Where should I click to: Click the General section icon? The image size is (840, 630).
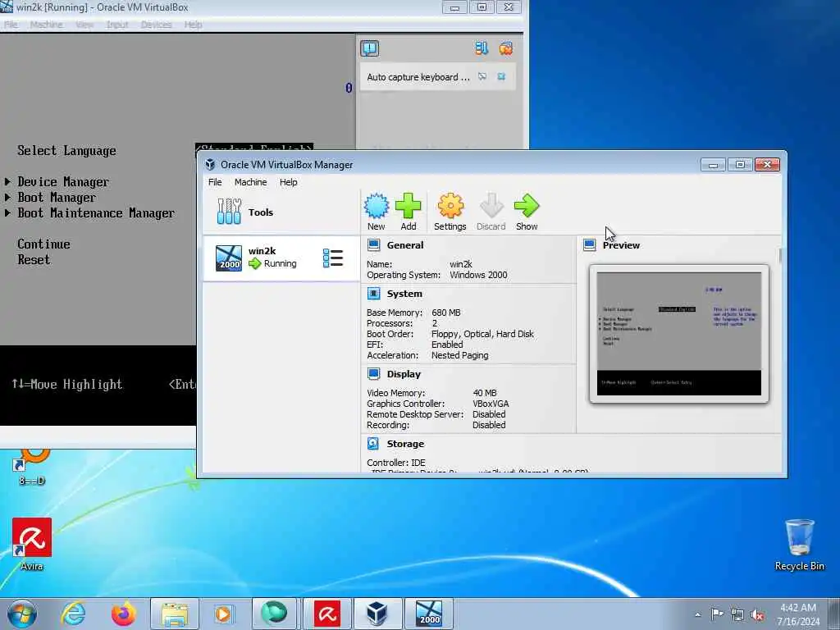374,245
